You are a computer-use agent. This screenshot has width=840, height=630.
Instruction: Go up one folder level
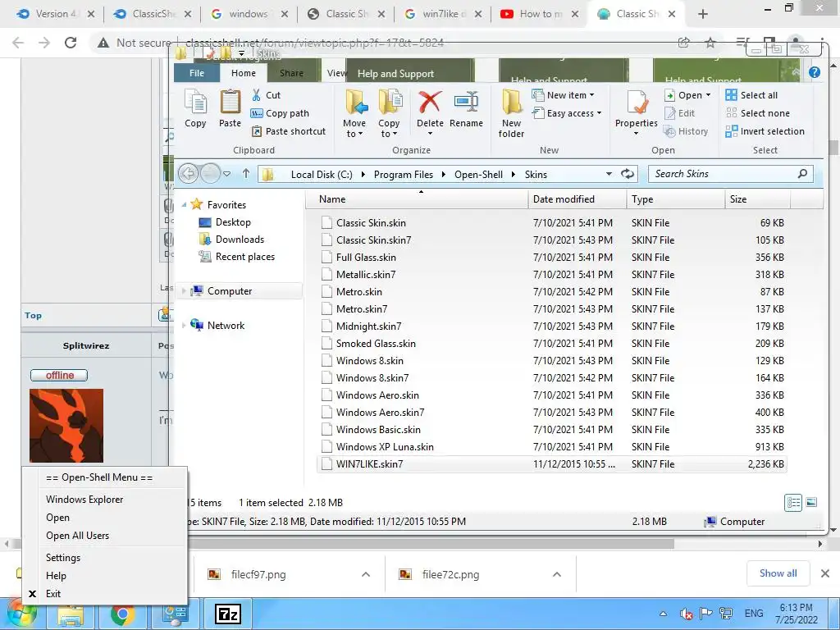246,174
